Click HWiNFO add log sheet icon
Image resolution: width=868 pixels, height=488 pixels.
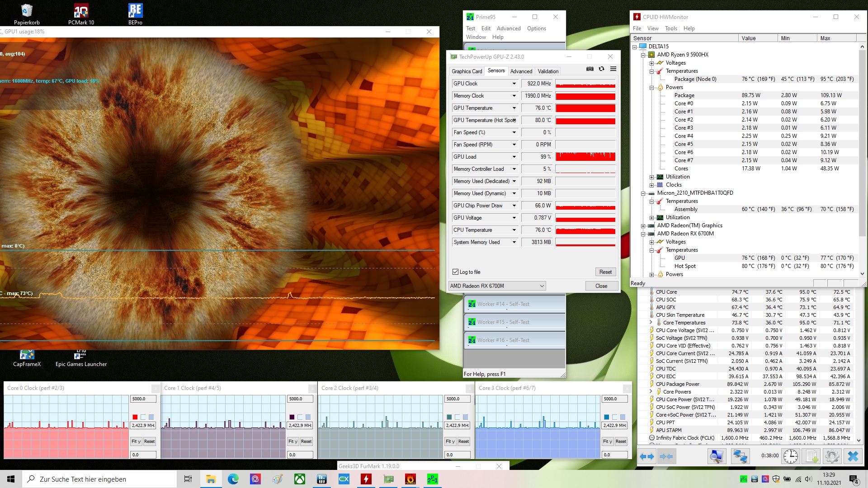point(811,456)
